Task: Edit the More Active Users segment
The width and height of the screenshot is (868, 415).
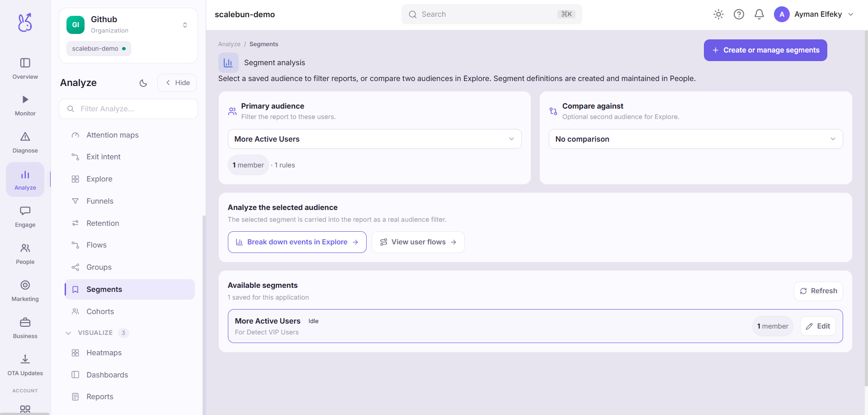Action: (x=818, y=326)
